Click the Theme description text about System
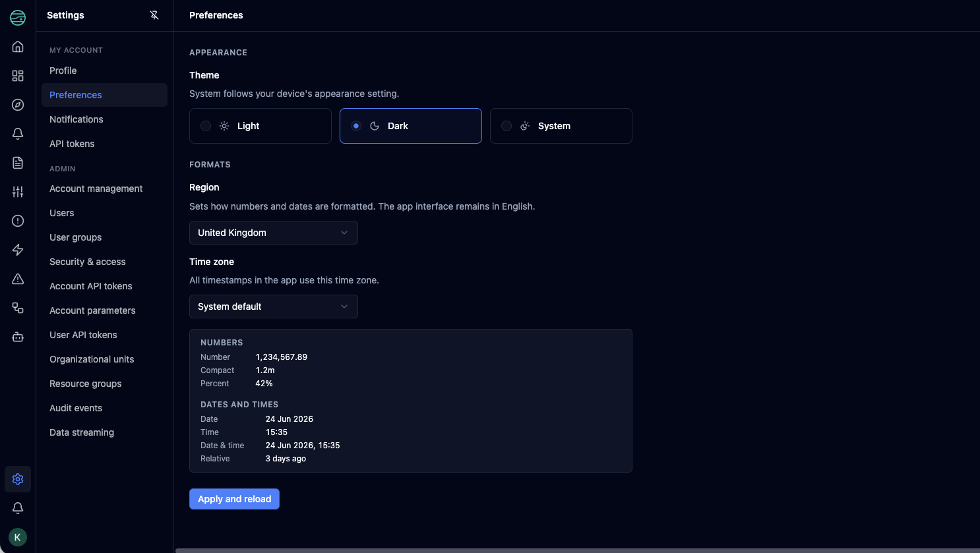This screenshot has height=553, width=980. point(294,94)
